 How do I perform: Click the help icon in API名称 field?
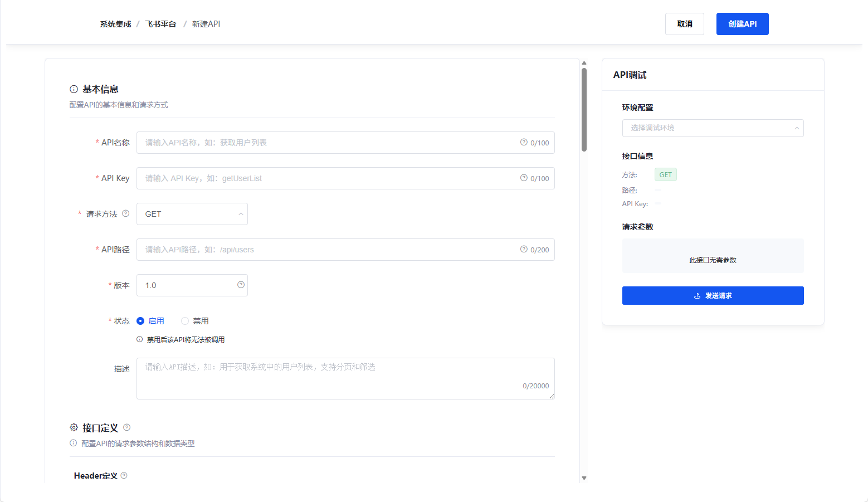(524, 142)
